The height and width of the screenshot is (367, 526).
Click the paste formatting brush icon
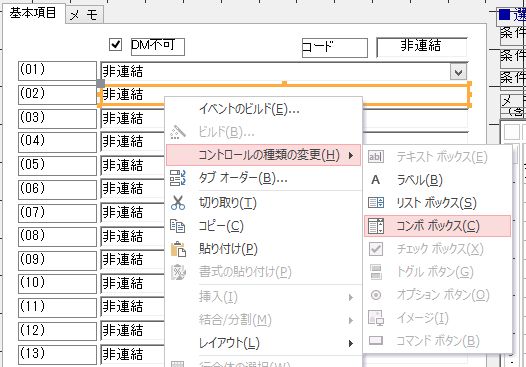coord(178,272)
